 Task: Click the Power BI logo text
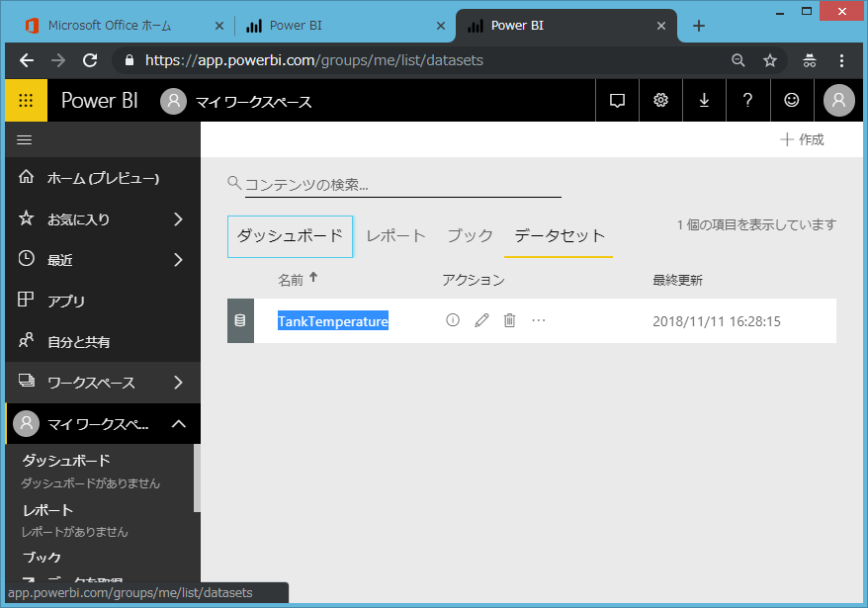coord(100,101)
